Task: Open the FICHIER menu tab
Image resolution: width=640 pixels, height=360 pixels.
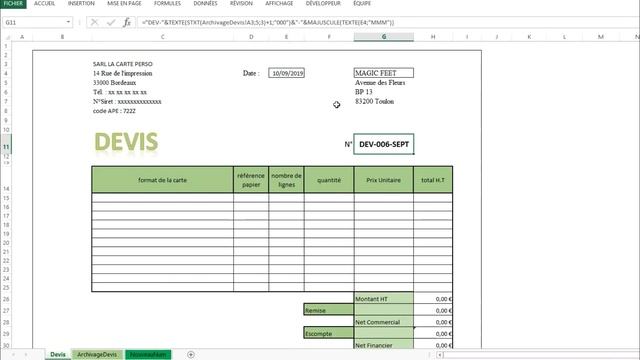Action: pyautogui.click(x=13, y=3)
